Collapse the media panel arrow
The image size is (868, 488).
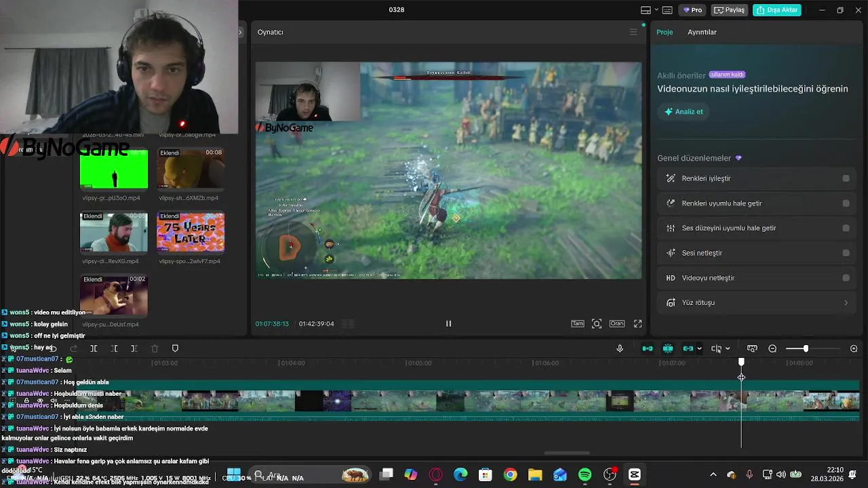point(240,32)
